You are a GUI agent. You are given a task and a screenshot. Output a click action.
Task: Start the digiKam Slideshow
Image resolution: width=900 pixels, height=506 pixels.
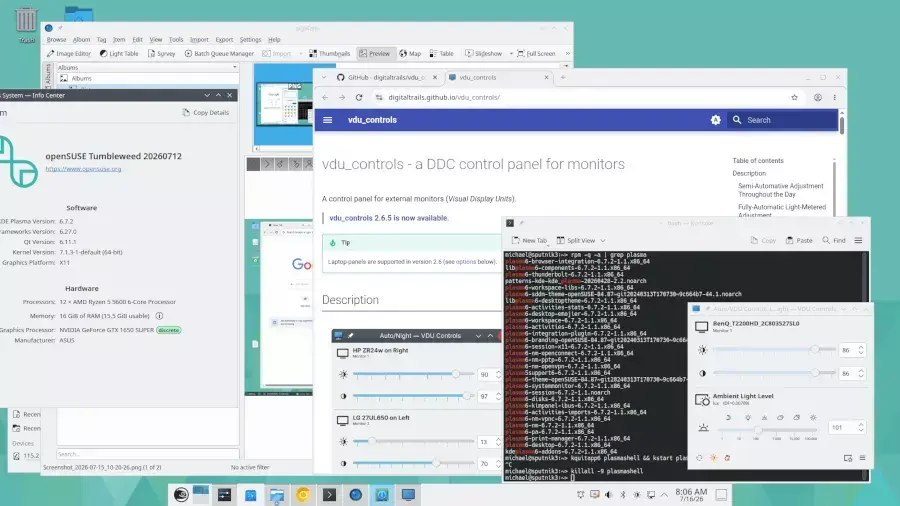click(x=483, y=53)
